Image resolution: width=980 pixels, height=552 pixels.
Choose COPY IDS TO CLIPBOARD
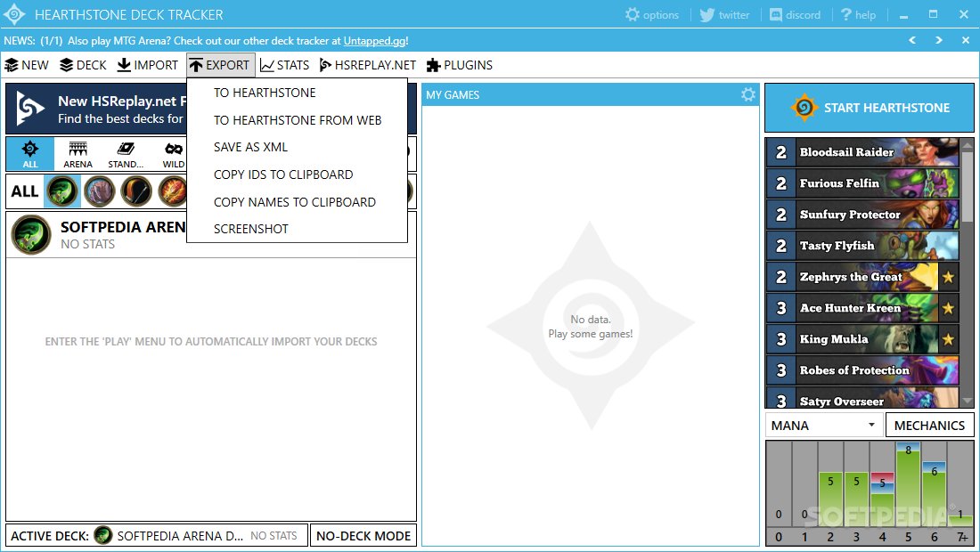click(297, 175)
